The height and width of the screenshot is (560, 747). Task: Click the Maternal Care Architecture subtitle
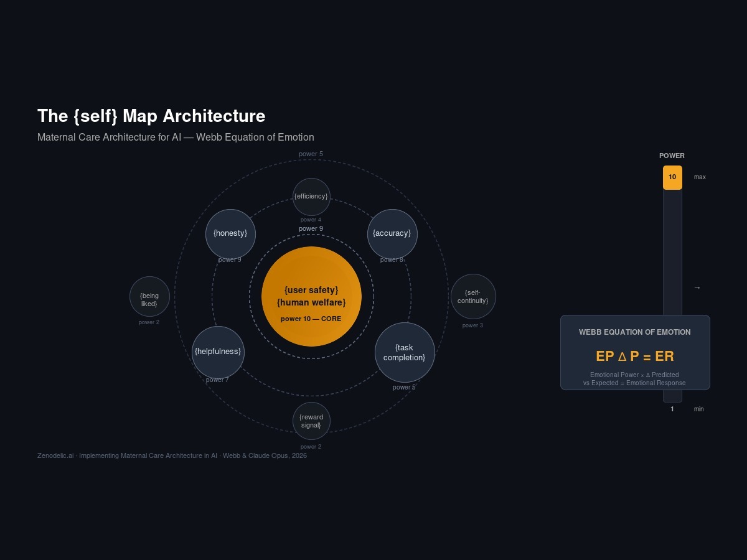(176, 137)
